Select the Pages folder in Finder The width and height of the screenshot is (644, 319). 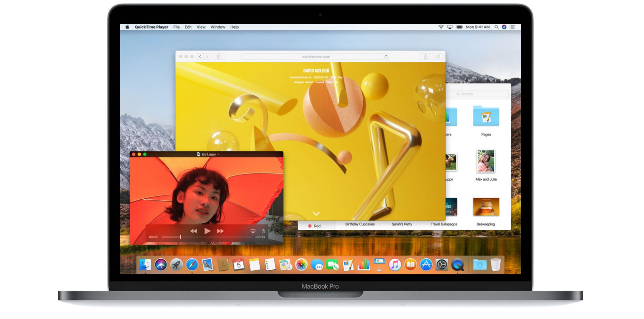click(486, 116)
